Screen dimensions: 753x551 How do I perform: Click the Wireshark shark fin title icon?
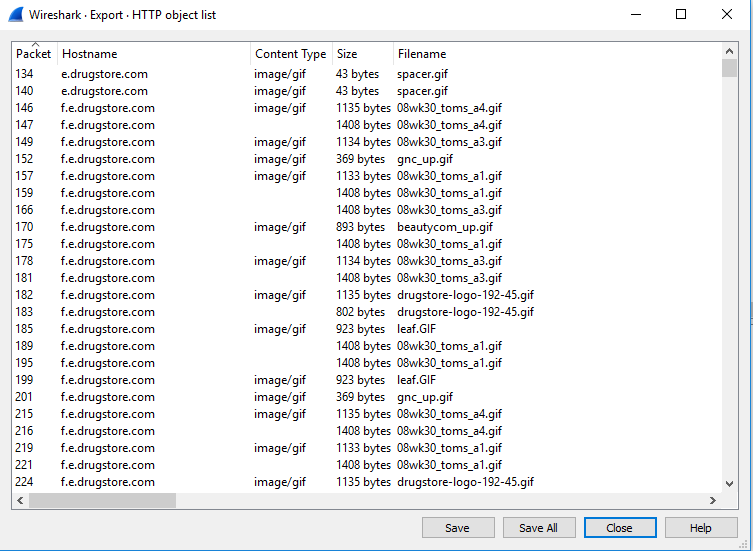pos(16,14)
